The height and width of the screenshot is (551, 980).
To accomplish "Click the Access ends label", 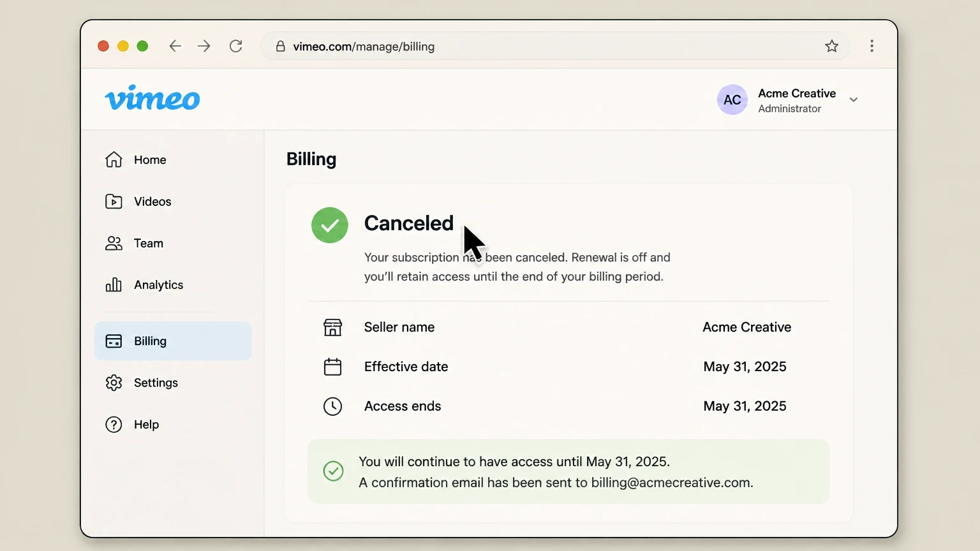I will pos(403,406).
